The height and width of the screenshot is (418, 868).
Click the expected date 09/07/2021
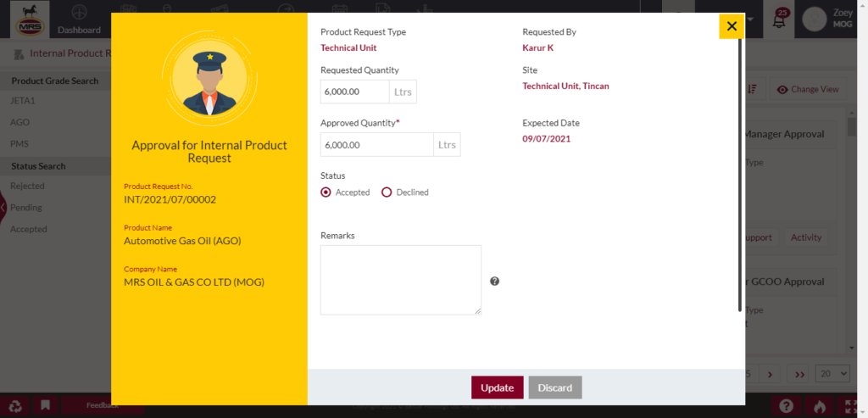pyautogui.click(x=547, y=138)
